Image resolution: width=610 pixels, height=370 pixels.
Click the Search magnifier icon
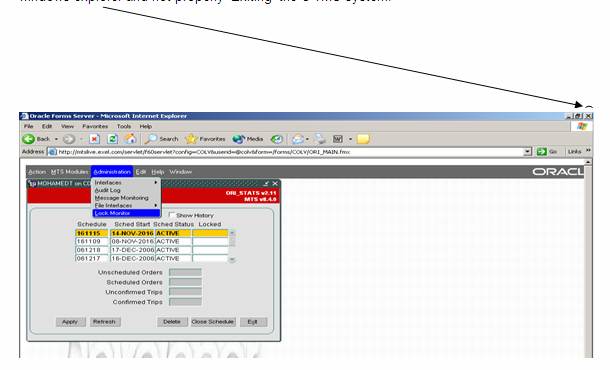151,139
